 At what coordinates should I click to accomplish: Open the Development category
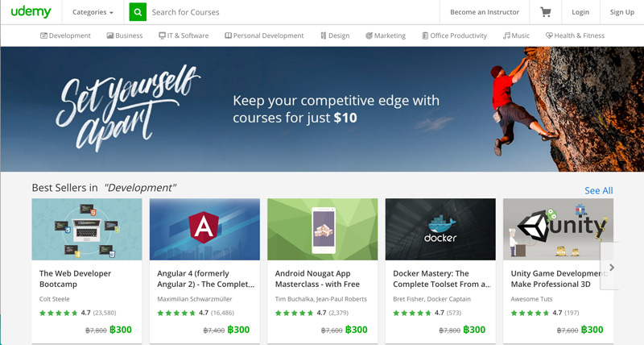coord(65,35)
